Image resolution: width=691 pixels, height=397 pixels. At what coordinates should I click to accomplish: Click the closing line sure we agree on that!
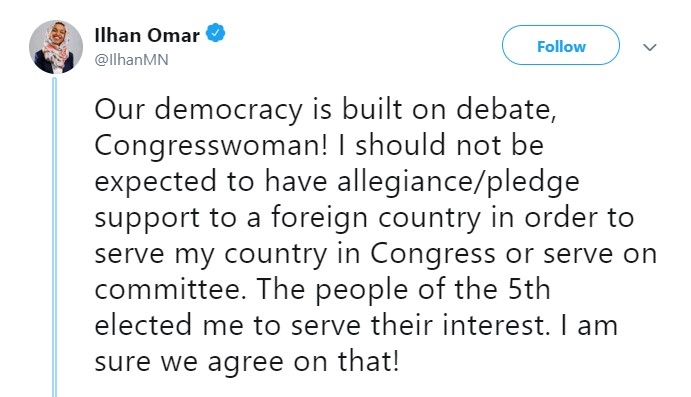point(247,363)
